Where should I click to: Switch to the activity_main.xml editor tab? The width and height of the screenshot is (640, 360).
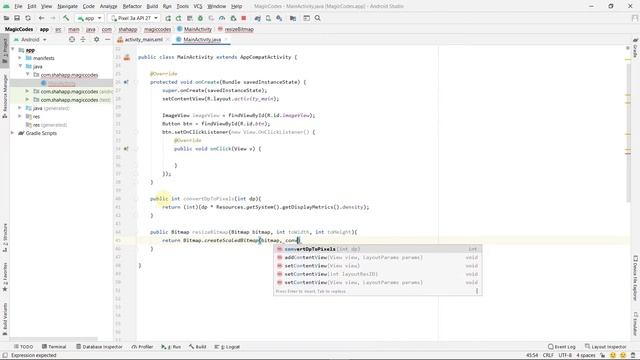(x=143, y=40)
